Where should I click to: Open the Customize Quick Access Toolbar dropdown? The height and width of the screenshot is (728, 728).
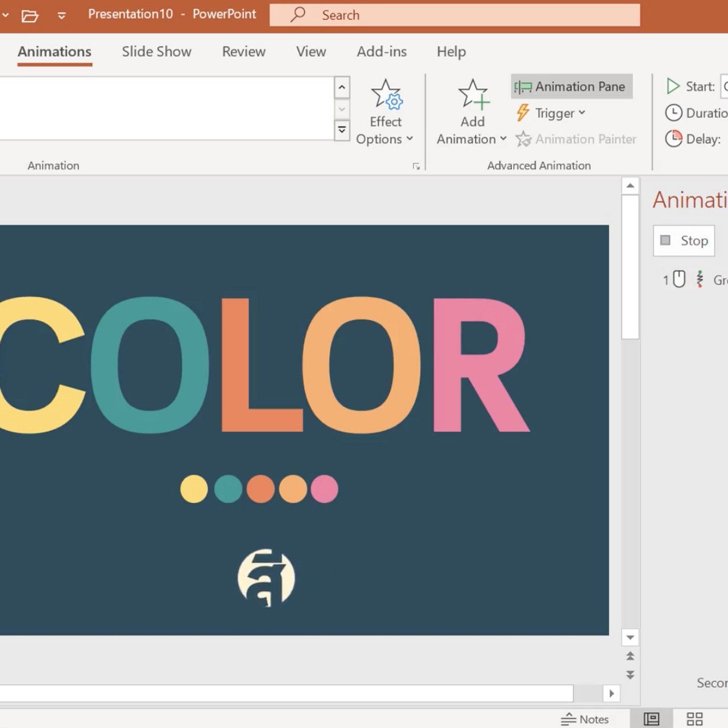tap(61, 15)
